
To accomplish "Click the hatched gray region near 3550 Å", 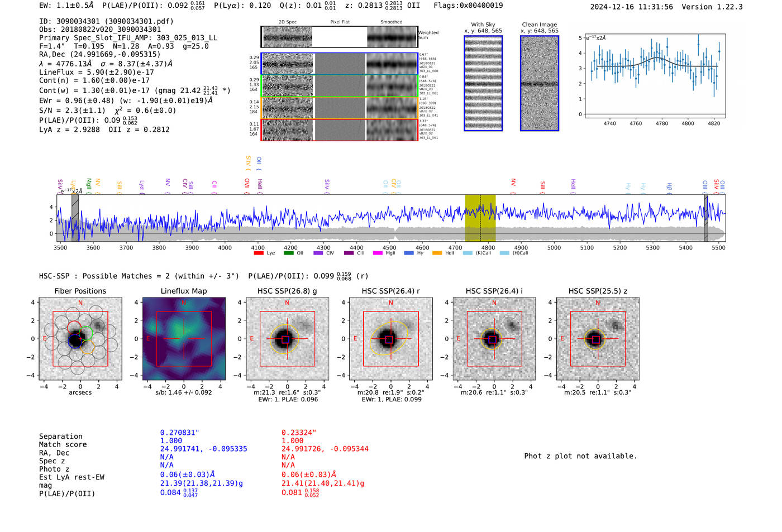I will 75,218.
